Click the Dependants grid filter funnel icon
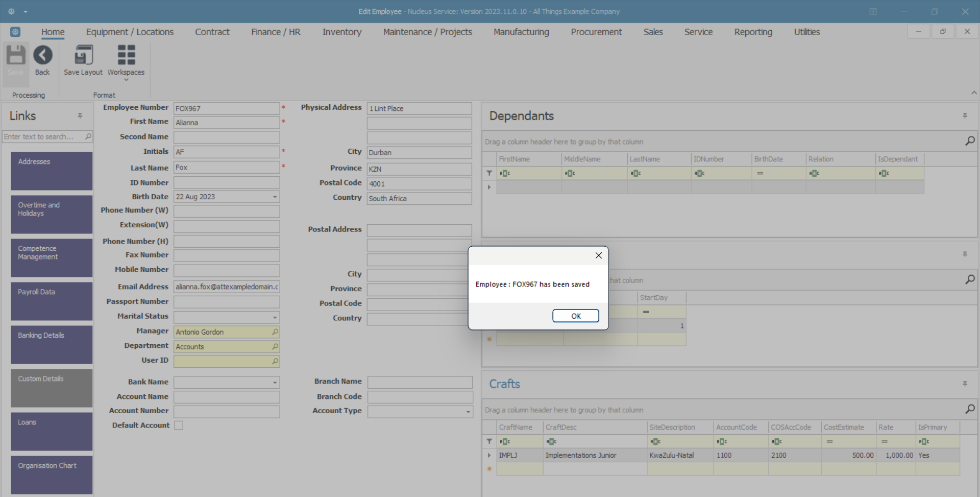980x497 pixels. (489, 173)
